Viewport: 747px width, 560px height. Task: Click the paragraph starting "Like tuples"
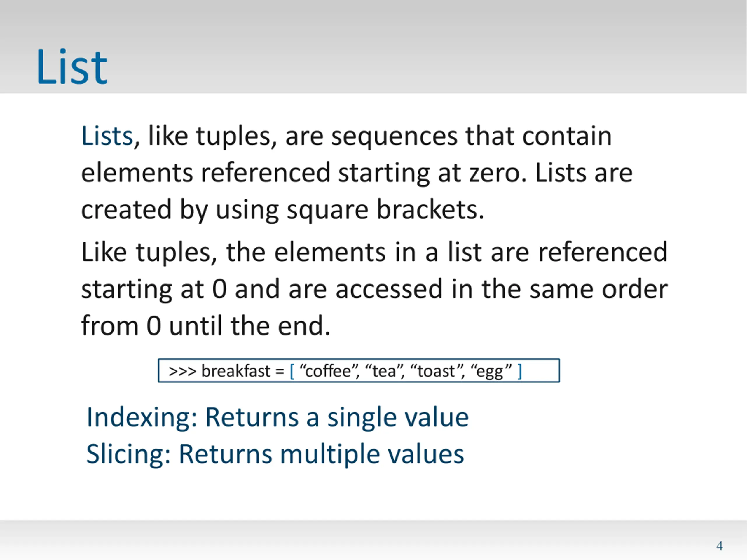pyautogui.click(x=374, y=289)
